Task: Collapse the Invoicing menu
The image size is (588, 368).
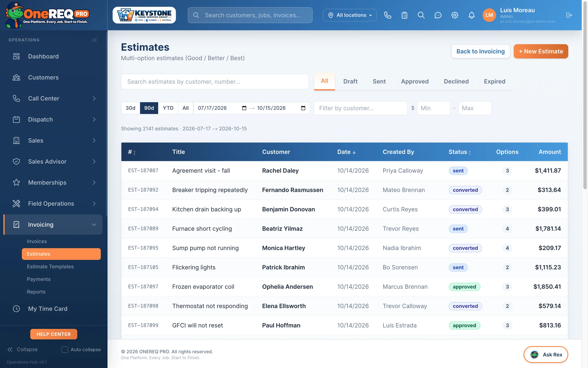Action: 53,225
